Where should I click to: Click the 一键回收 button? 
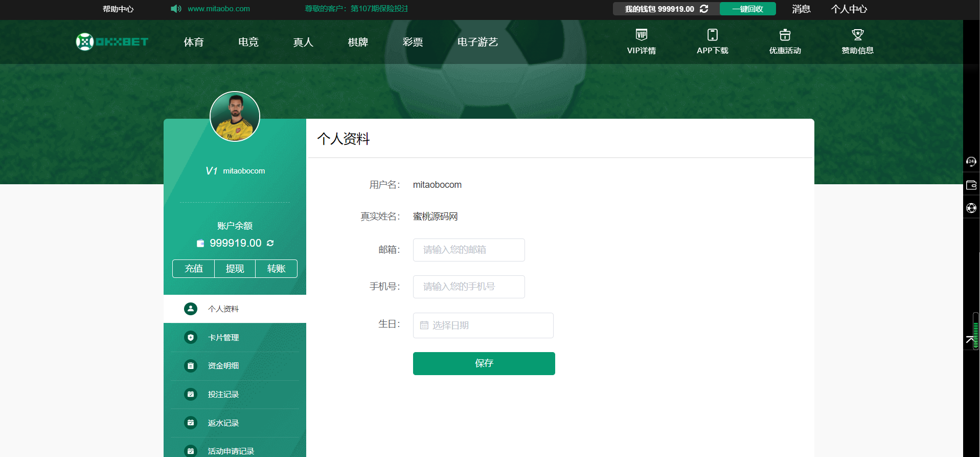[x=747, y=9]
